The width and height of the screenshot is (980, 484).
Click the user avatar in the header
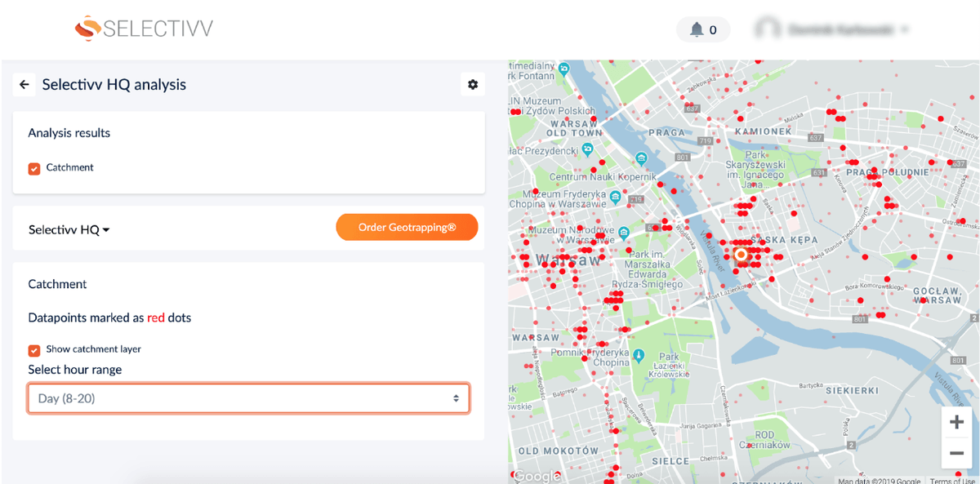coord(766,27)
